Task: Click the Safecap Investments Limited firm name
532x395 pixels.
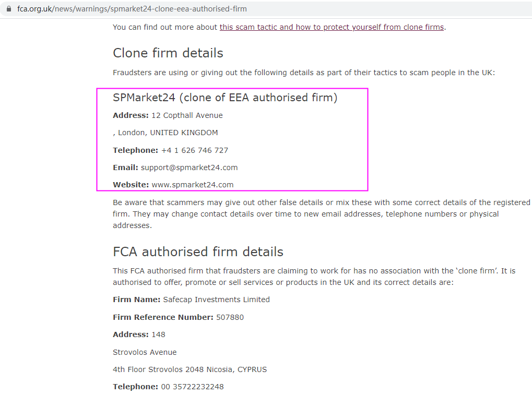Action: 216,300
